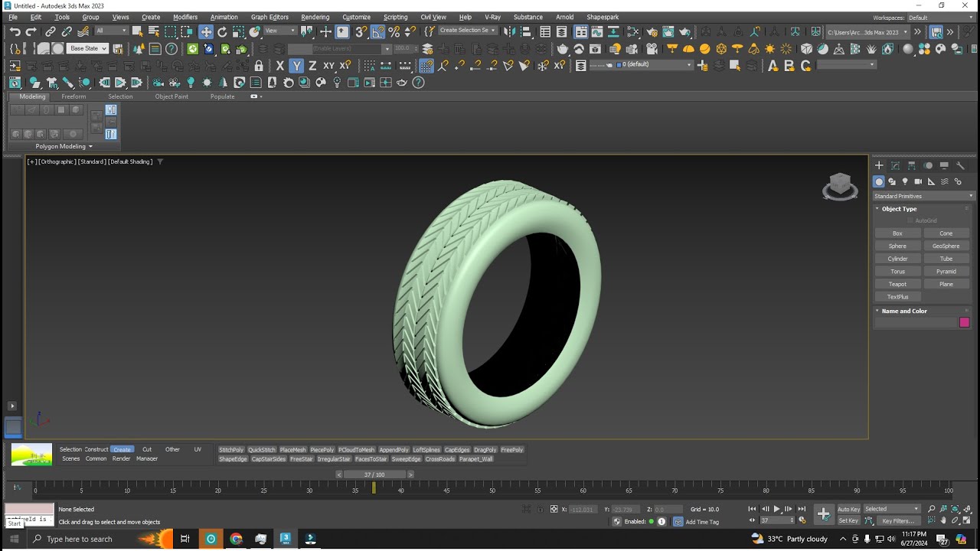This screenshot has width=980, height=551.
Task: Open the Rendering menu
Action: (315, 17)
